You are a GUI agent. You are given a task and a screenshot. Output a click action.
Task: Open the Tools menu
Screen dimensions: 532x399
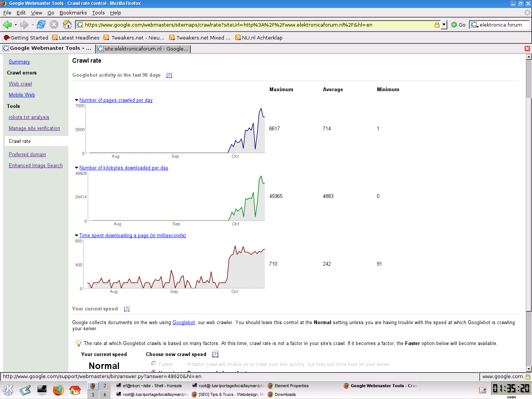[x=98, y=13]
